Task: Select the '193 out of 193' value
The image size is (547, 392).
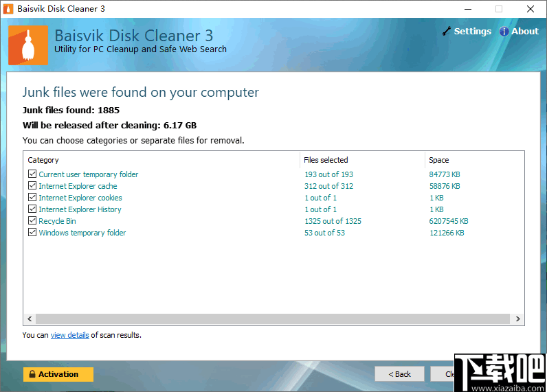Action: point(328,174)
